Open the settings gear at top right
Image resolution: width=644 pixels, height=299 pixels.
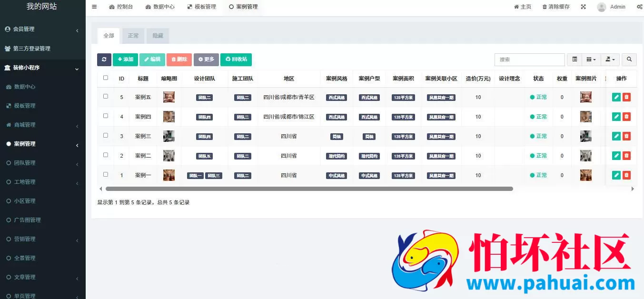pos(640,7)
